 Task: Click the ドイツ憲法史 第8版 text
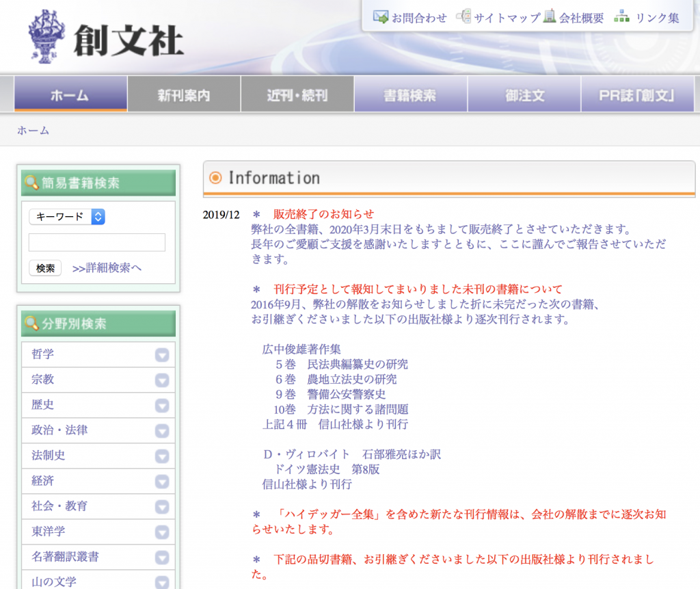click(327, 469)
